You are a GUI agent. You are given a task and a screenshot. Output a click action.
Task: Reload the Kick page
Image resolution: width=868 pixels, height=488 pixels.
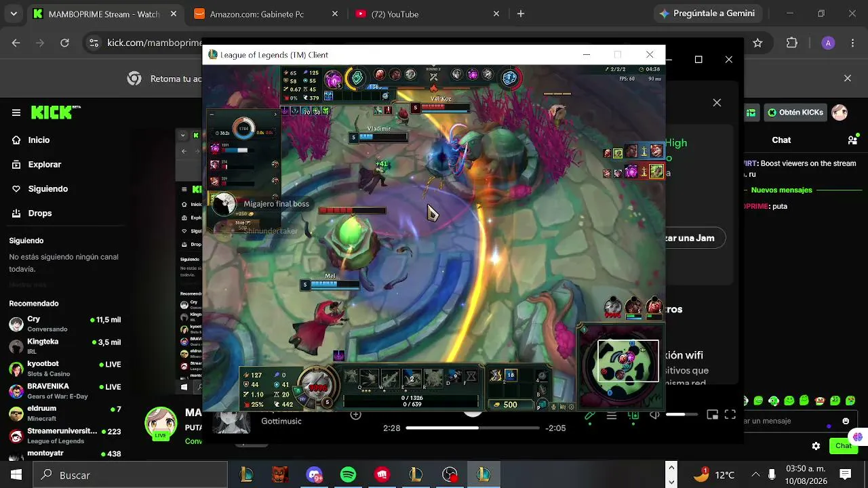tap(64, 43)
